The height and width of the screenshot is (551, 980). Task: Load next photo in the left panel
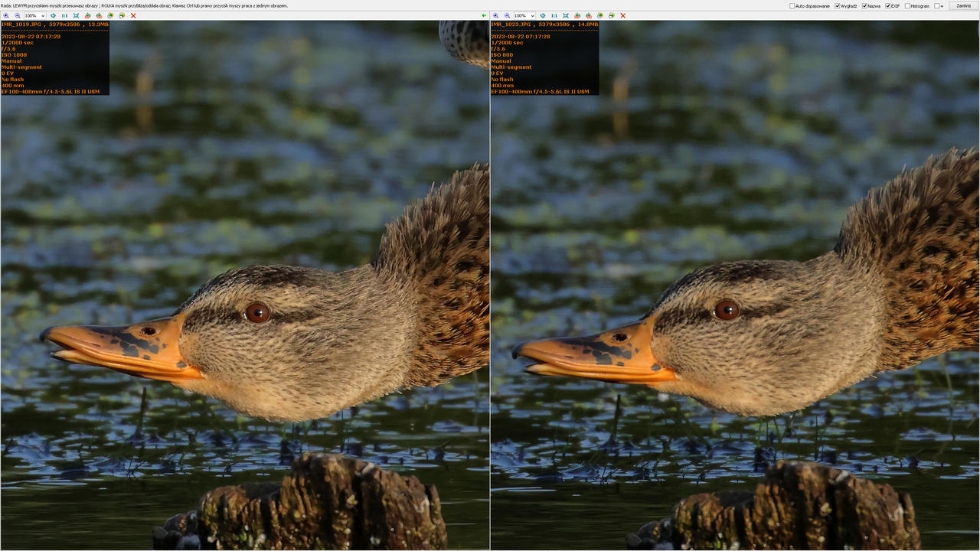(x=122, y=15)
